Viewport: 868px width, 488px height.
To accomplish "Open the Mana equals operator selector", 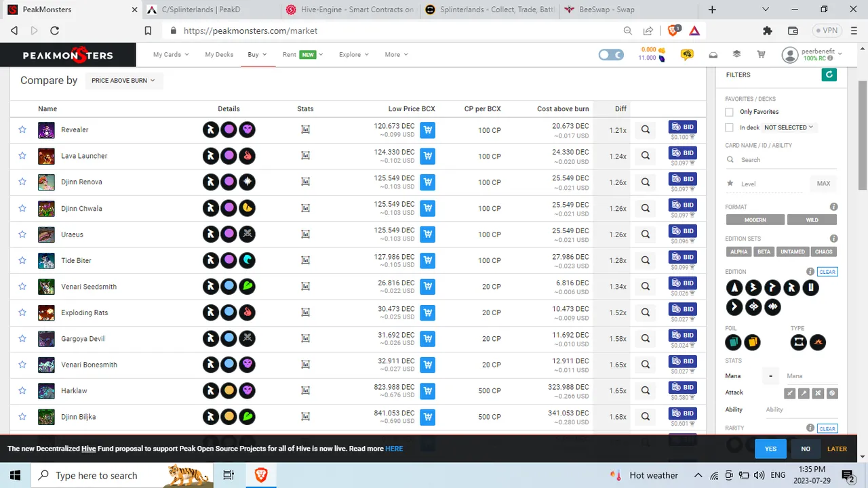I will click(x=770, y=375).
